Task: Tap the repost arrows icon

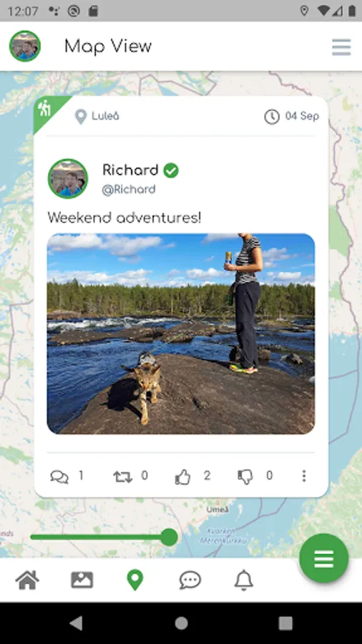Action: [123, 477]
